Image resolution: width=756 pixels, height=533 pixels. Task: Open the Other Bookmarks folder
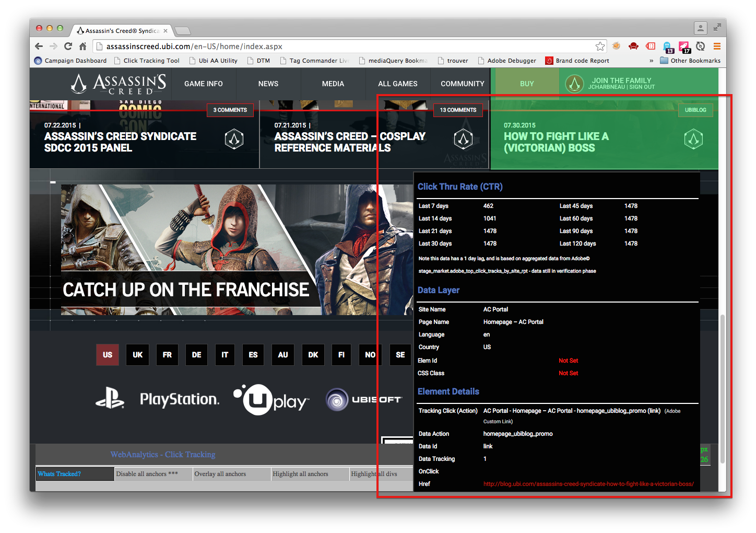pos(690,61)
